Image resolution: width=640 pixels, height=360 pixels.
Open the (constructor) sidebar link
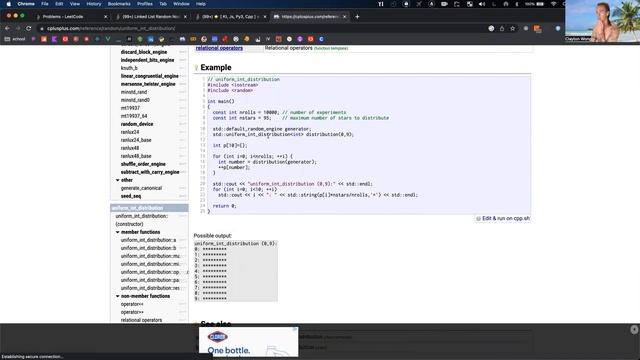(x=129, y=224)
